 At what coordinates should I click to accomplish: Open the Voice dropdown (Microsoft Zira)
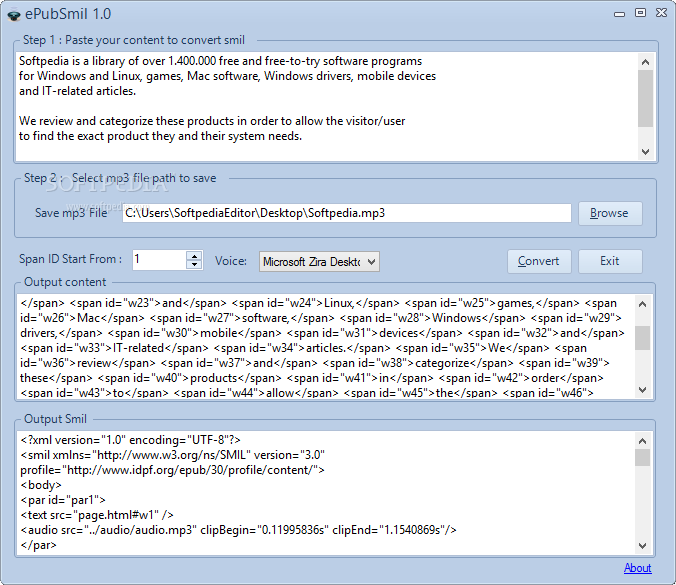tap(319, 262)
